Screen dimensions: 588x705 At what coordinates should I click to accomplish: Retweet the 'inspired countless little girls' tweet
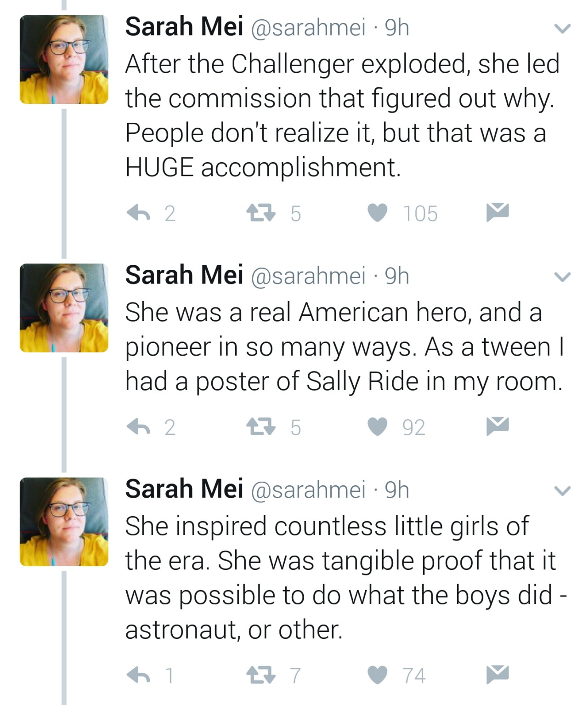[x=261, y=675]
